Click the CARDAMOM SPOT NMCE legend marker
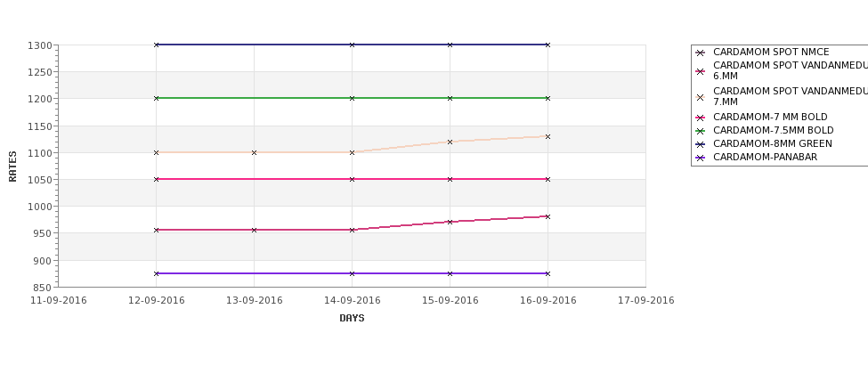The height and width of the screenshot is (382, 868). tap(701, 53)
